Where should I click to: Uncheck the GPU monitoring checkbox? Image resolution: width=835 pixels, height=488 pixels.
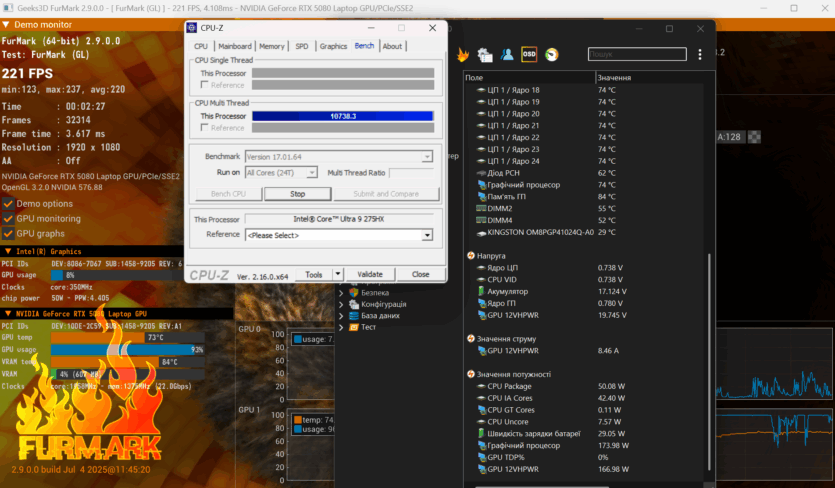click(x=8, y=218)
